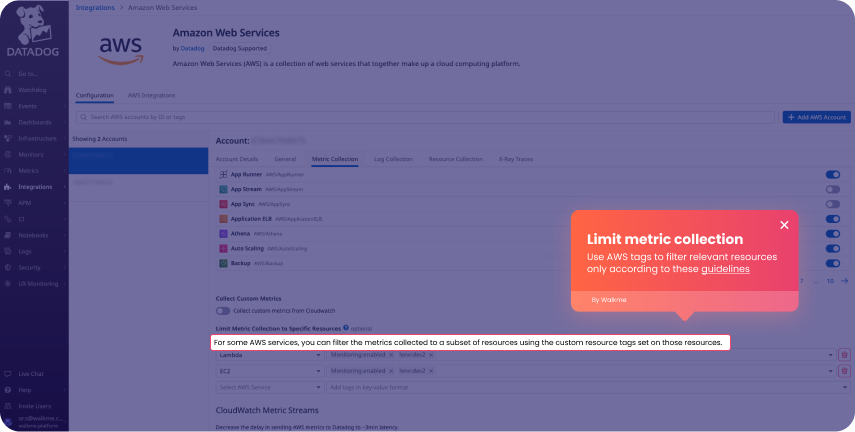Click the App Runner service icon
Screen dimensions: 855x432
[x=223, y=174]
